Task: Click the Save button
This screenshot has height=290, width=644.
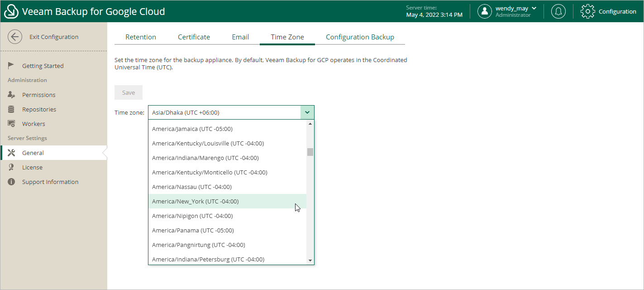Action: [129, 92]
